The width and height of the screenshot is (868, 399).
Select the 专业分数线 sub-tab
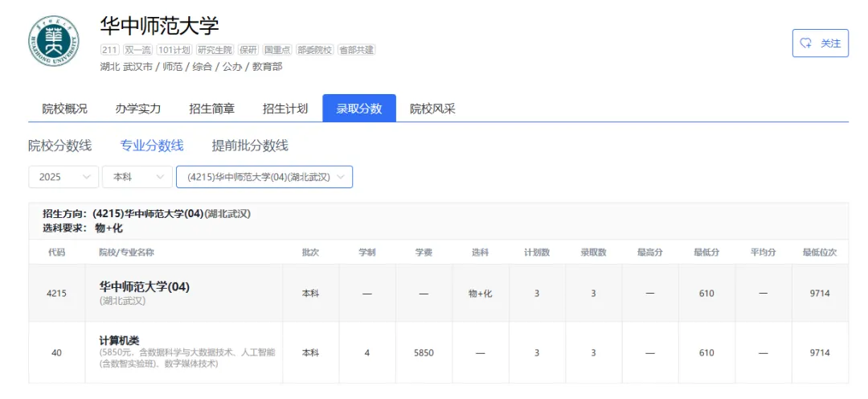click(152, 146)
